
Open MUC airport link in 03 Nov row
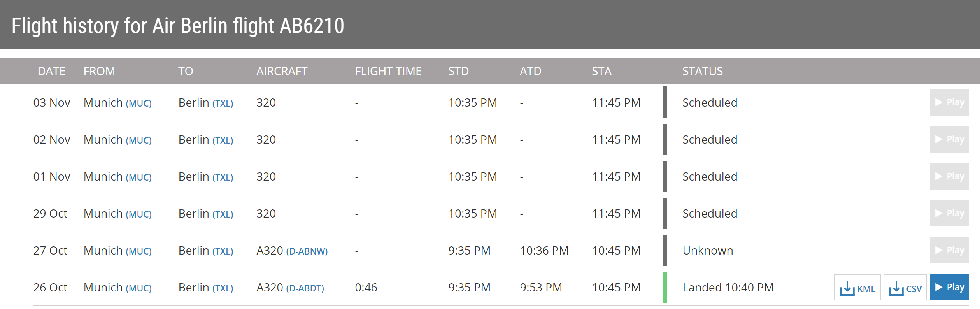pos(139,104)
